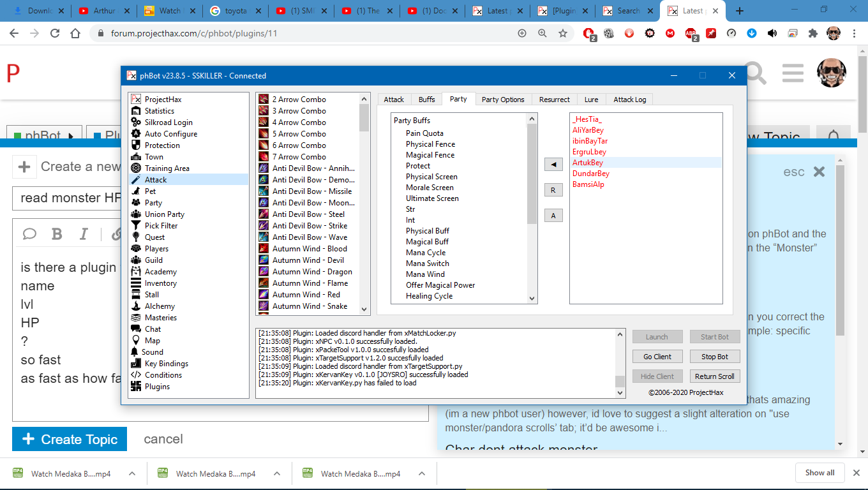Click the left arrow add-buff button

(x=553, y=165)
